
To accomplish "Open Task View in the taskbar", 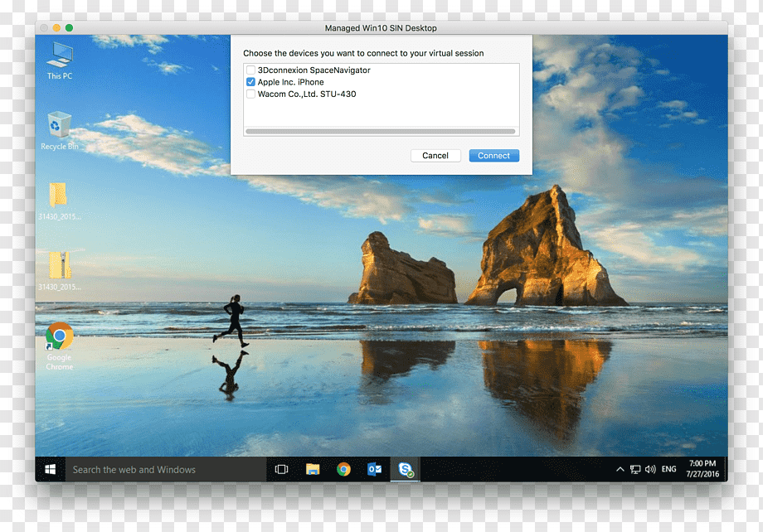I will tap(281, 469).
